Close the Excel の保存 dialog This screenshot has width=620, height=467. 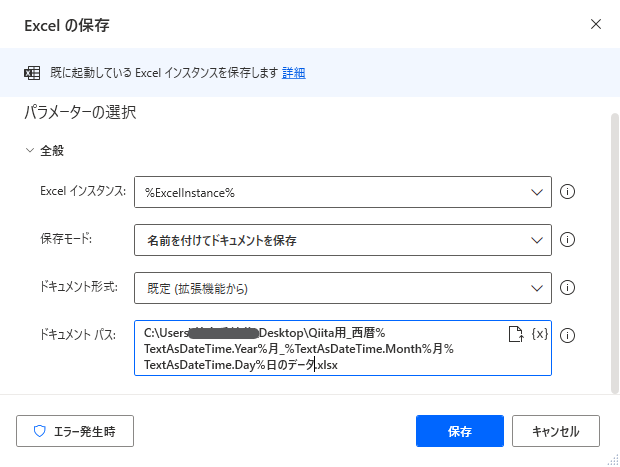click(595, 24)
